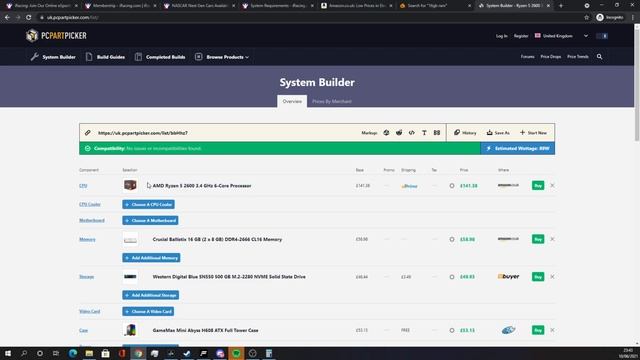The image size is (640, 360).
Task: Go to Completed Builds
Action: 160,57
